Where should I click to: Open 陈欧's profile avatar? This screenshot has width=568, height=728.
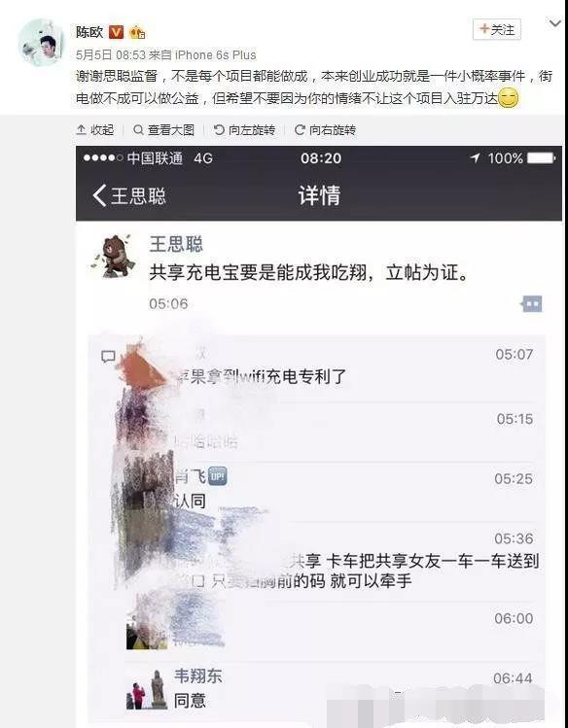coord(42,43)
